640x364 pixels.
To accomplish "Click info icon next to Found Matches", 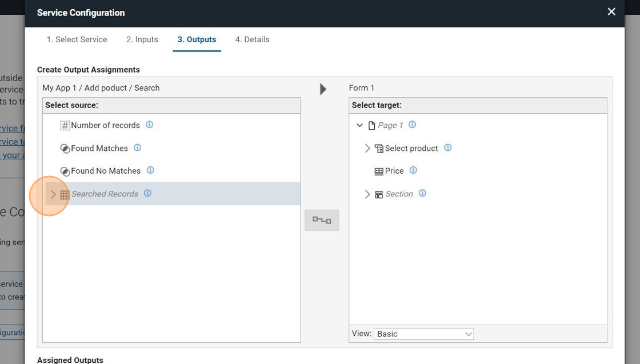I will coord(137,147).
